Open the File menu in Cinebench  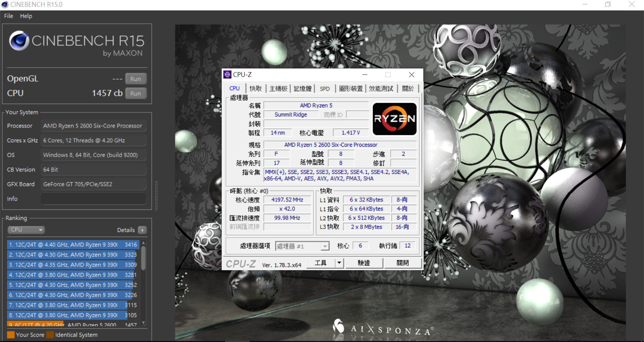click(x=8, y=16)
